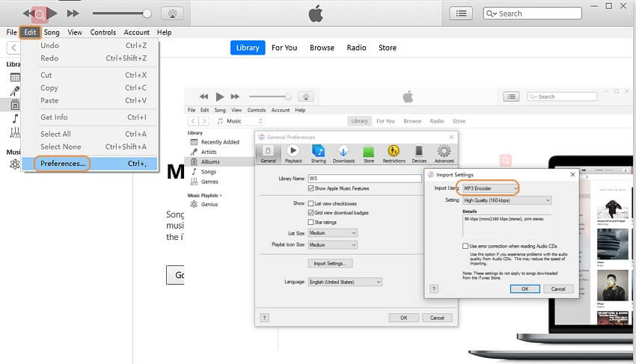Choose Get Info from the Edit menu
The image size is (636, 364).
pos(90,117)
